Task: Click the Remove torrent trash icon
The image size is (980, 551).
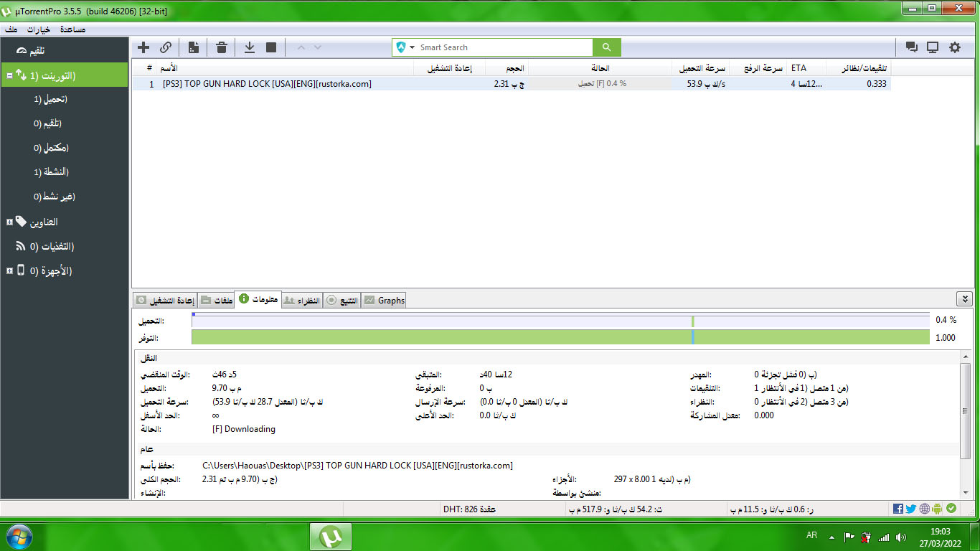Action: point(222,47)
